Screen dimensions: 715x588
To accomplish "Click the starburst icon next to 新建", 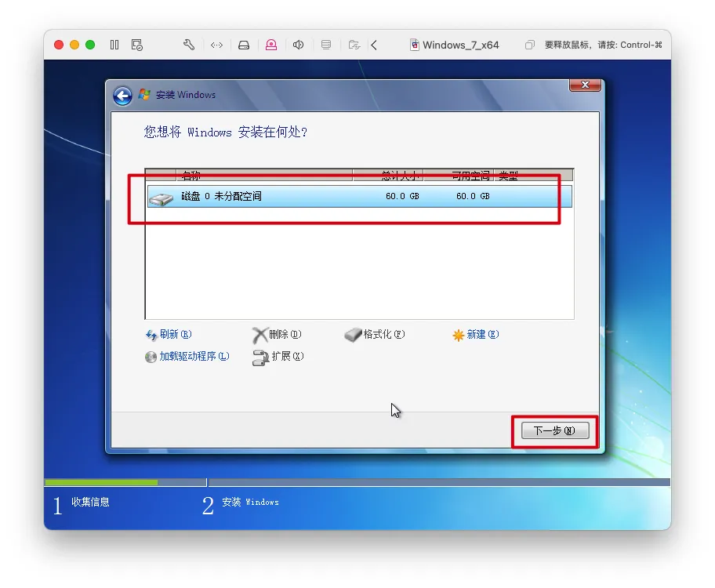I will click(459, 336).
